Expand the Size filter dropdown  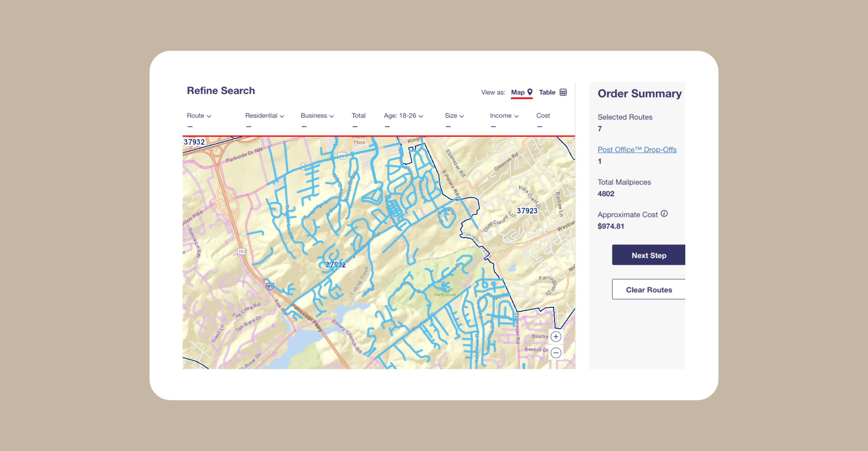[x=454, y=116]
